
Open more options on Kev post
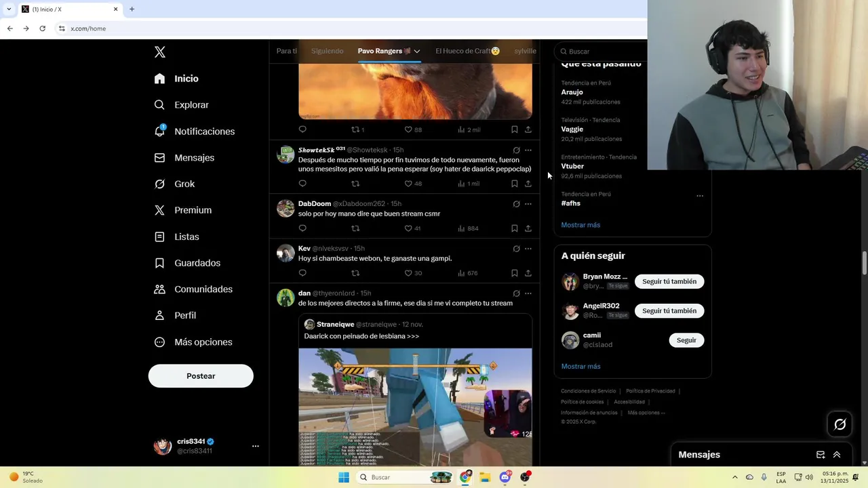click(x=528, y=249)
